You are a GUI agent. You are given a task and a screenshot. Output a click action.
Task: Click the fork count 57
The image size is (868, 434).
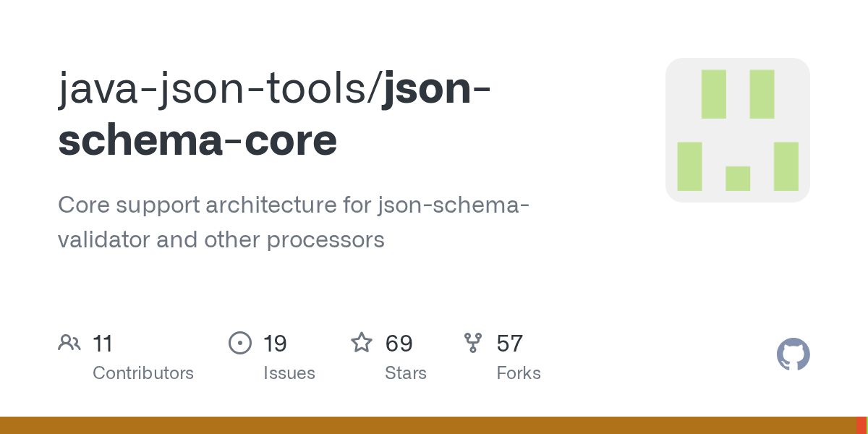point(509,343)
